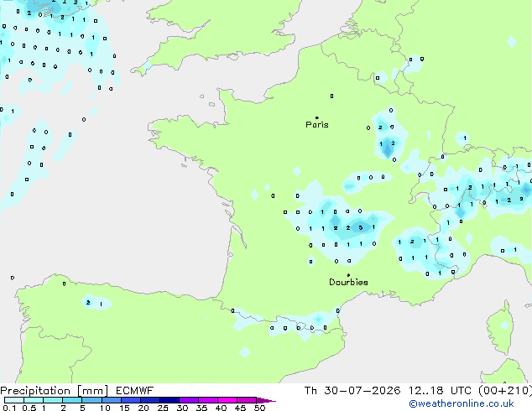Click the Dourbies location label
Screen dimensions: 532x411
click(x=348, y=282)
